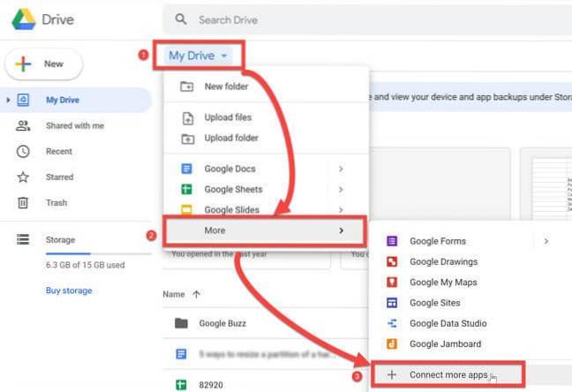Open the My Drive dropdown

tap(198, 56)
